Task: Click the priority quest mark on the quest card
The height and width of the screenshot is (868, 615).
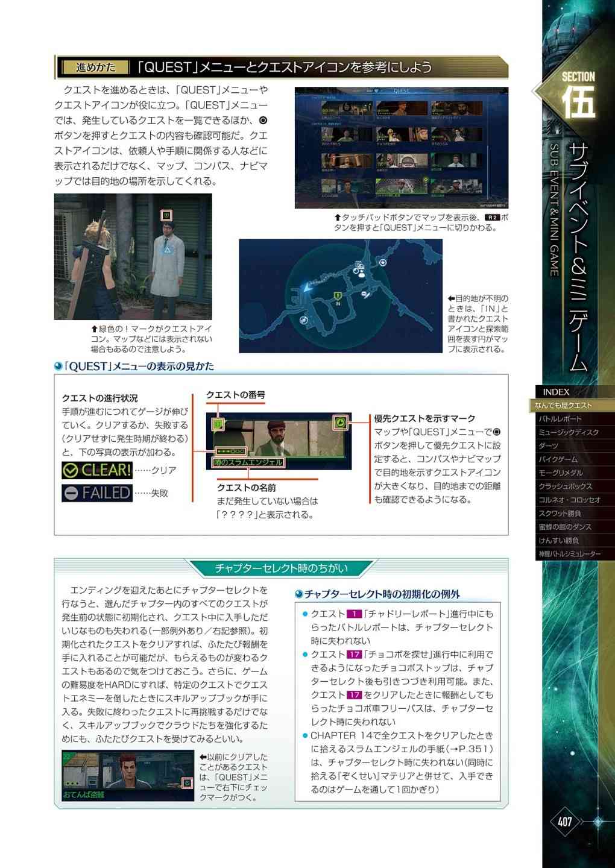Action: tap(341, 423)
